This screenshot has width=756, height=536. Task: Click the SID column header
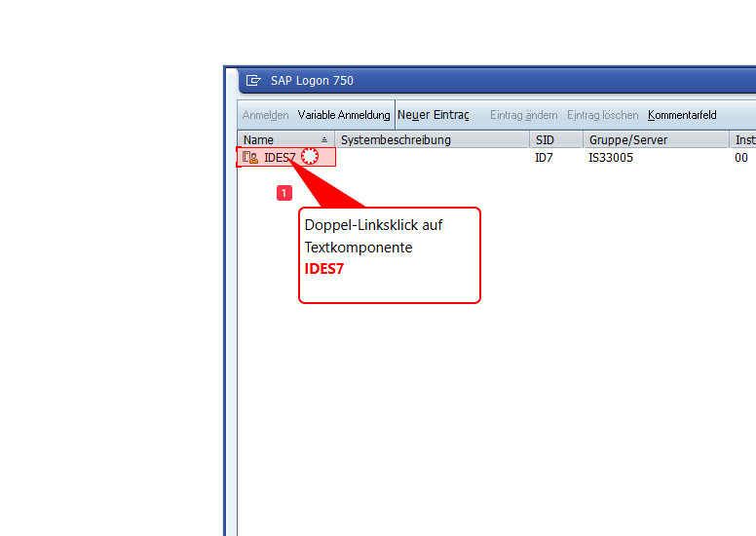[x=556, y=140]
